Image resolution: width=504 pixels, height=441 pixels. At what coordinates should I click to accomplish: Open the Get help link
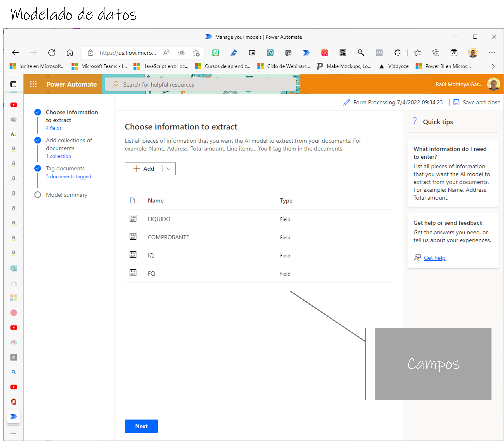(x=434, y=258)
